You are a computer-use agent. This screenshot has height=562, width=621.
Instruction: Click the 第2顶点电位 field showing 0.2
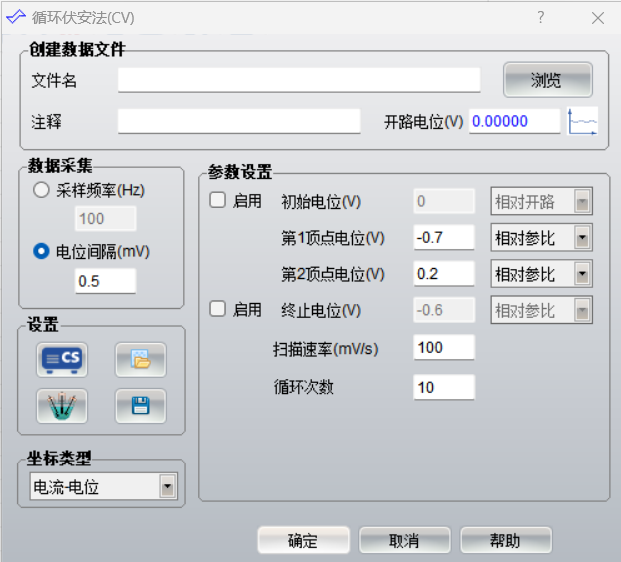444,274
